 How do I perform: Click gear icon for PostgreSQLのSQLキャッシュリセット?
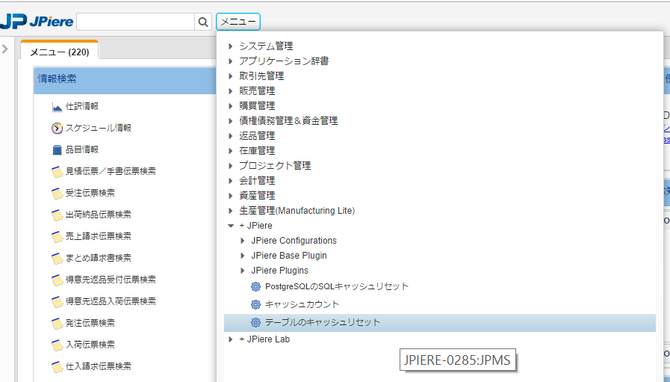(x=256, y=287)
